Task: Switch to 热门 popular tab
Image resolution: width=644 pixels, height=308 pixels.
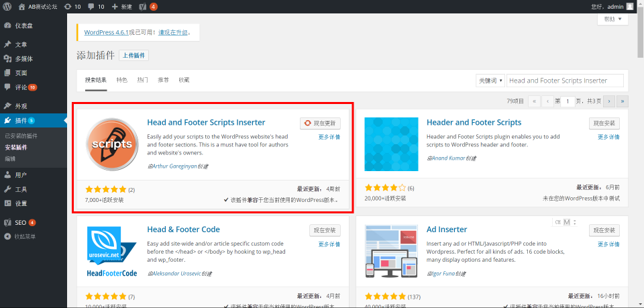Action: coord(142,80)
